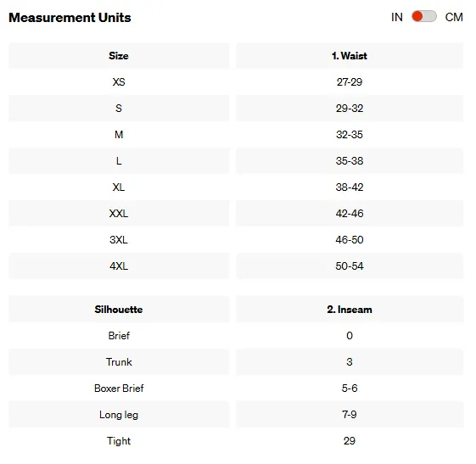Toggle the IN/CM measurement units switch
476x464 pixels.
[x=423, y=17]
